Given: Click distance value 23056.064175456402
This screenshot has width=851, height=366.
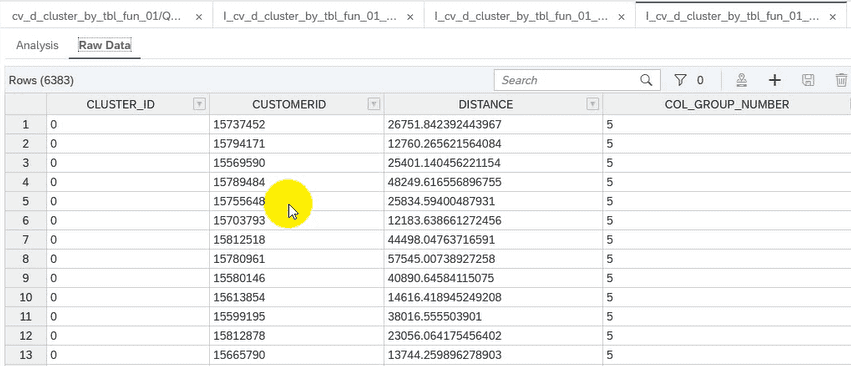Looking at the screenshot, I should tap(444, 336).
